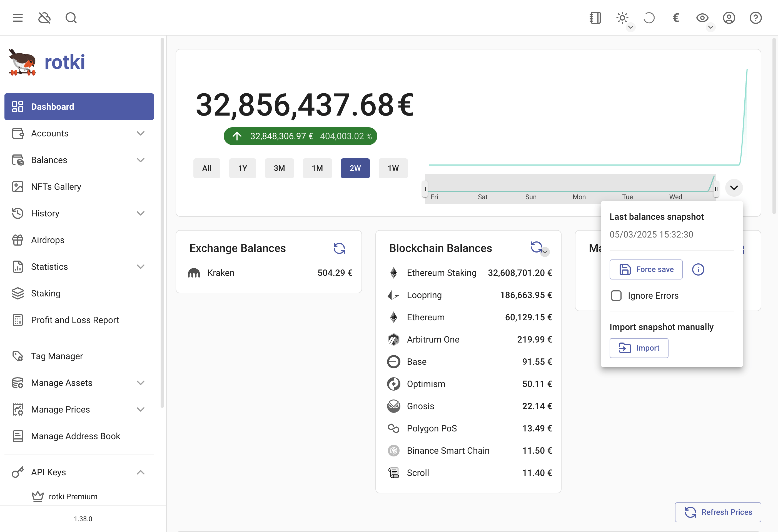Click right range handle of chart
Viewport: 778px width, 532px height.
pos(716,189)
